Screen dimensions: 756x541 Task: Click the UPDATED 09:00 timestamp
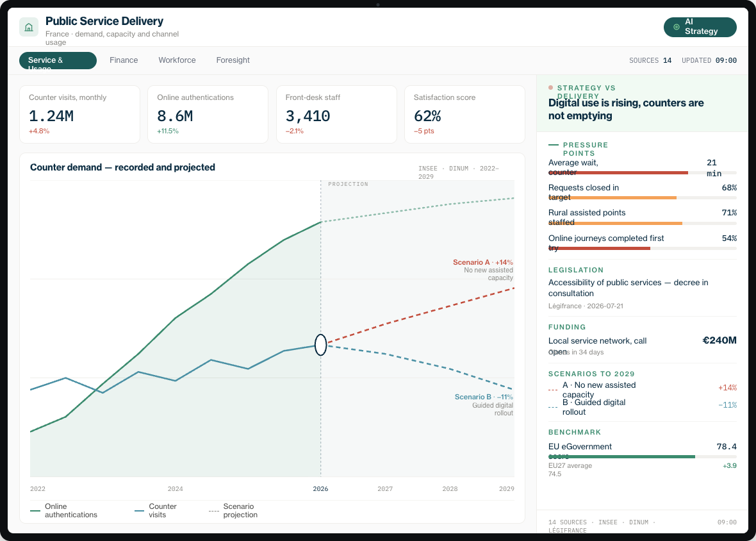[x=709, y=60]
